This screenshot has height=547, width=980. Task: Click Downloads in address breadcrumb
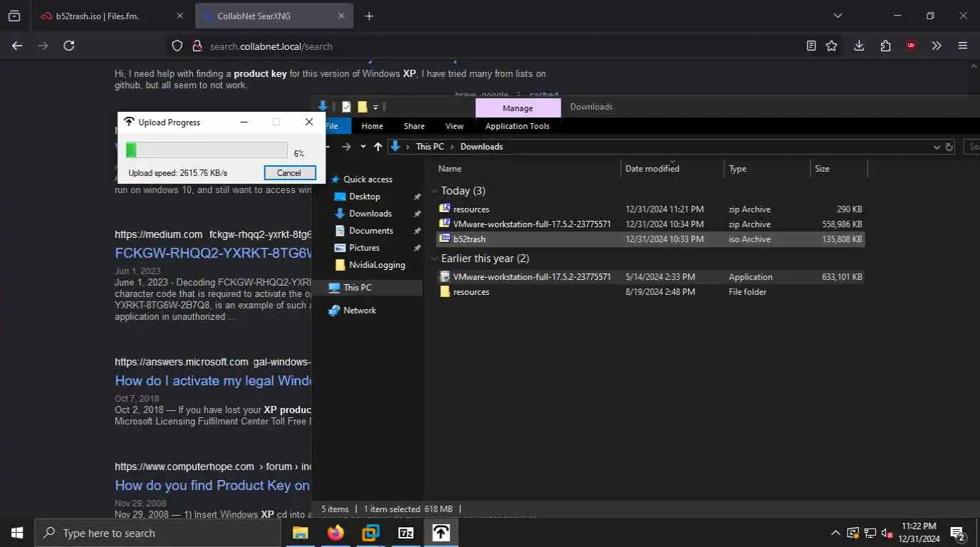coord(481,147)
